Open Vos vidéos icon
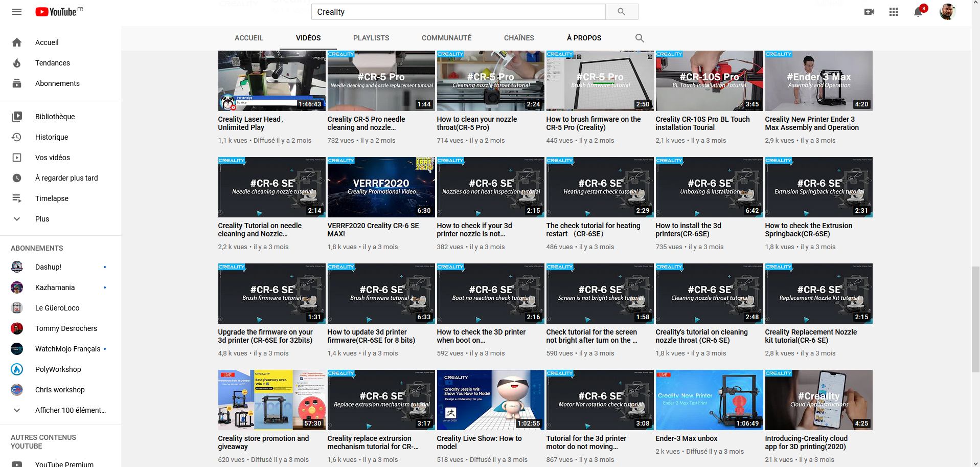The width and height of the screenshot is (980, 467). [x=17, y=158]
